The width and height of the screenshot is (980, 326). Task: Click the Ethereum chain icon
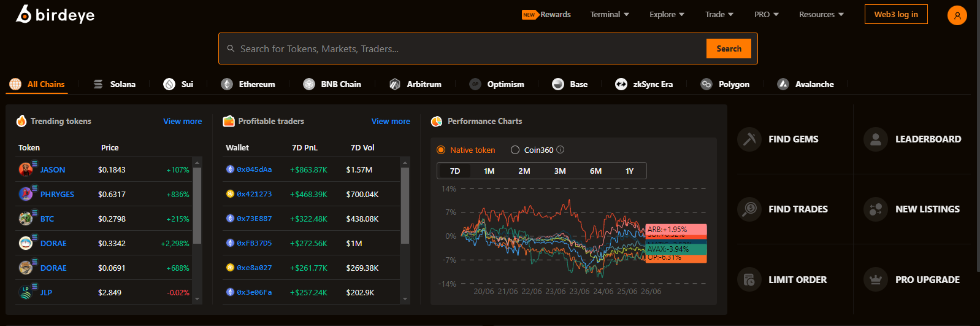tap(227, 84)
